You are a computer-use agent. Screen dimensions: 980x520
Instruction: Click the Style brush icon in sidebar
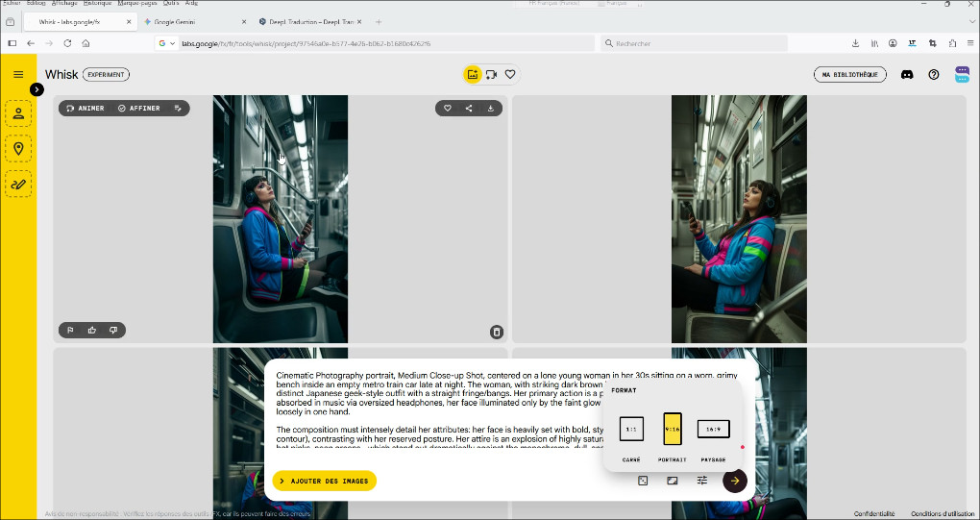click(18, 183)
